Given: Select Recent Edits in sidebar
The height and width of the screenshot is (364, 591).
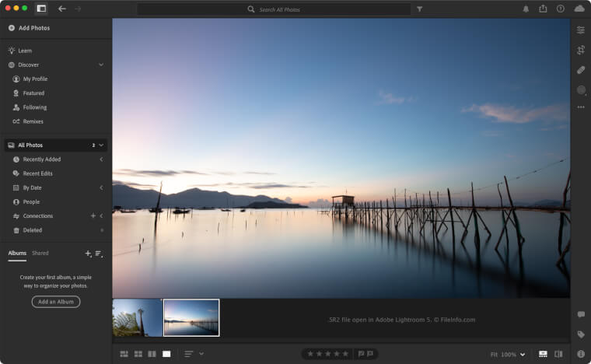Looking at the screenshot, I should (x=37, y=173).
